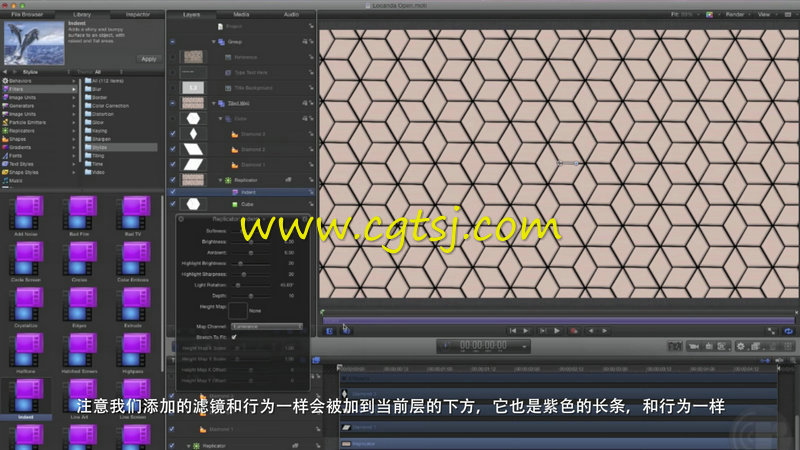Select the Add Noise filter icon

pos(26,213)
